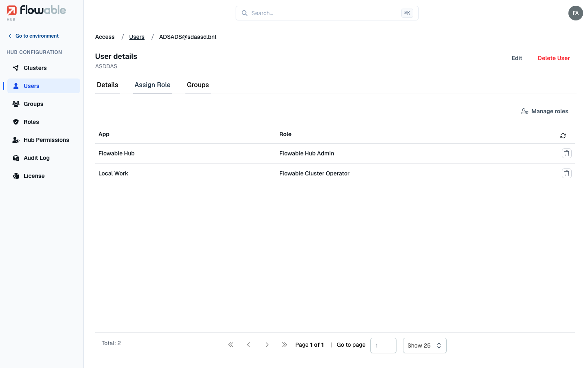
Task: Click the Audit Log icon in sidebar
Action: point(16,158)
